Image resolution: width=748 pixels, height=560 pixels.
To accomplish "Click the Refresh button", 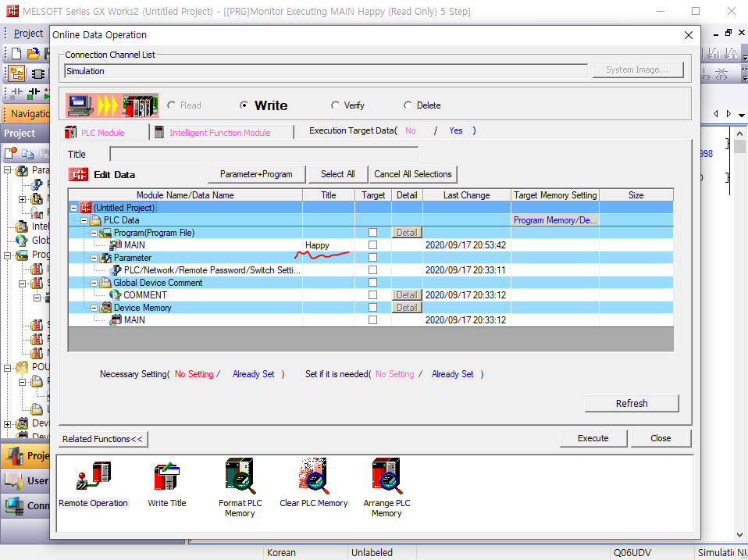I will coord(632,404).
